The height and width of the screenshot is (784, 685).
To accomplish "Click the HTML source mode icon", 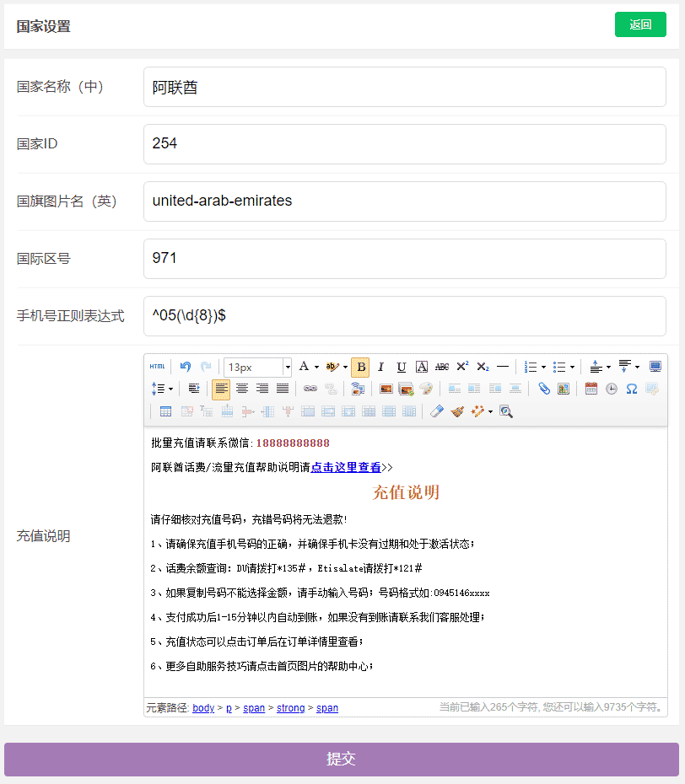I will [x=157, y=367].
